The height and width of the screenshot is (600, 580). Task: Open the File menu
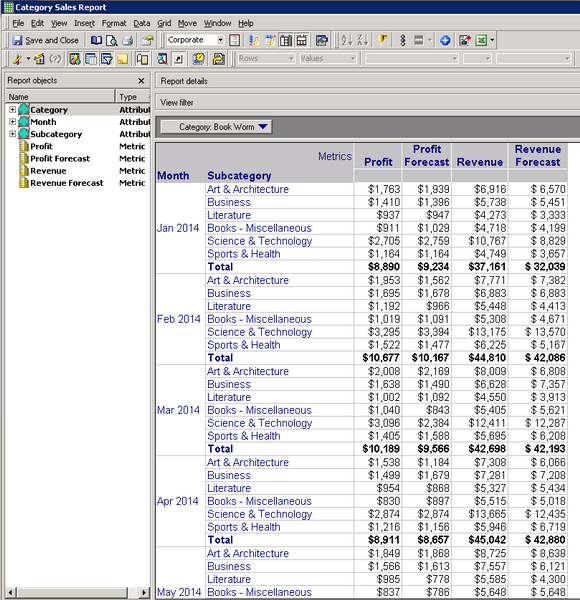pos(18,23)
